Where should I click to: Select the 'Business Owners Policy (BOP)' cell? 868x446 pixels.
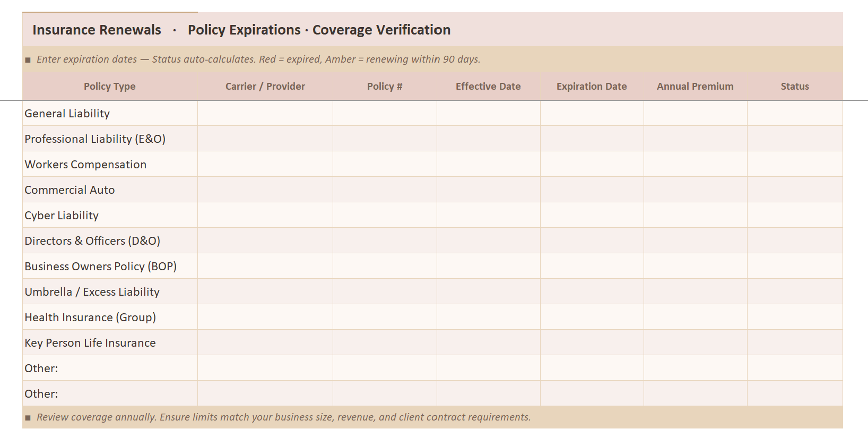(x=110, y=266)
